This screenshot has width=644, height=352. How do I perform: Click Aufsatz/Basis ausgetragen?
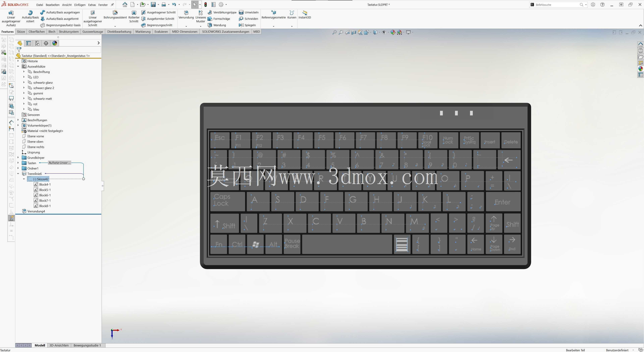(x=60, y=12)
